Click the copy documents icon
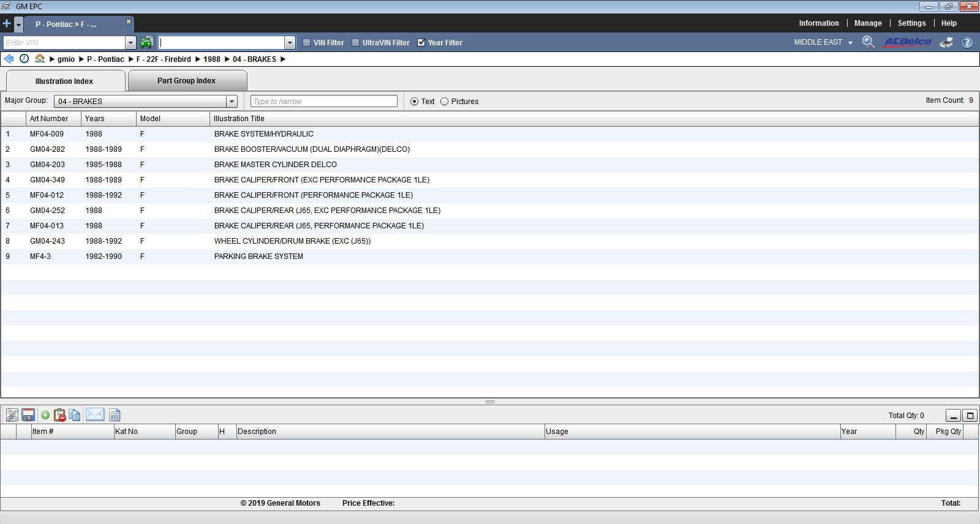Viewport: 980px width, 524px height. (75, 415)
